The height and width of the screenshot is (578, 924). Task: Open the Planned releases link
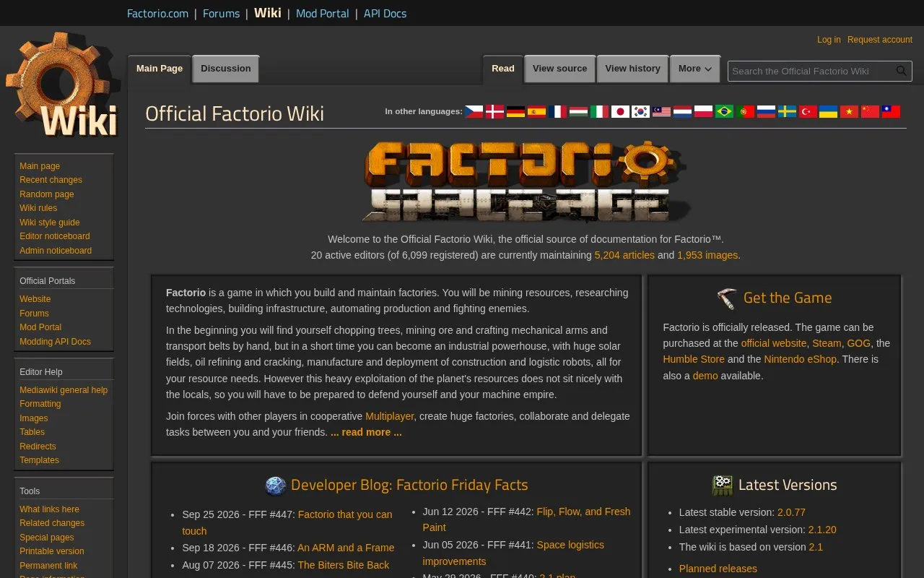pyautogui.click(x=718, y=569)
